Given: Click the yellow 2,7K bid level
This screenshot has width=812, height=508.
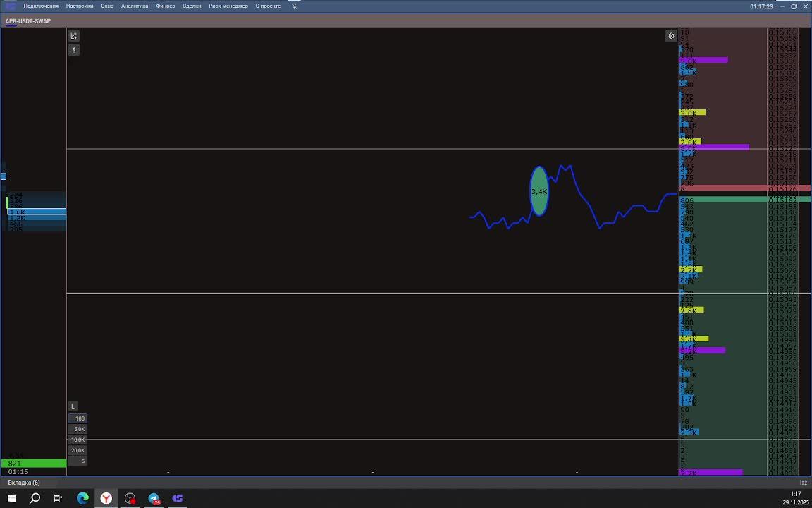Looking at the screenshot, I should [690, 270].
